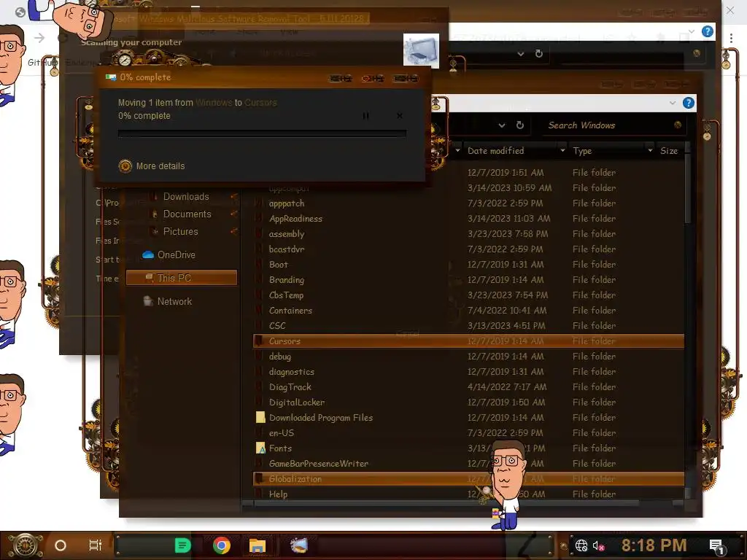Sort by Type column header
Image resolution: width=747 pixels, height=560 pixels.
coord(582,150)
